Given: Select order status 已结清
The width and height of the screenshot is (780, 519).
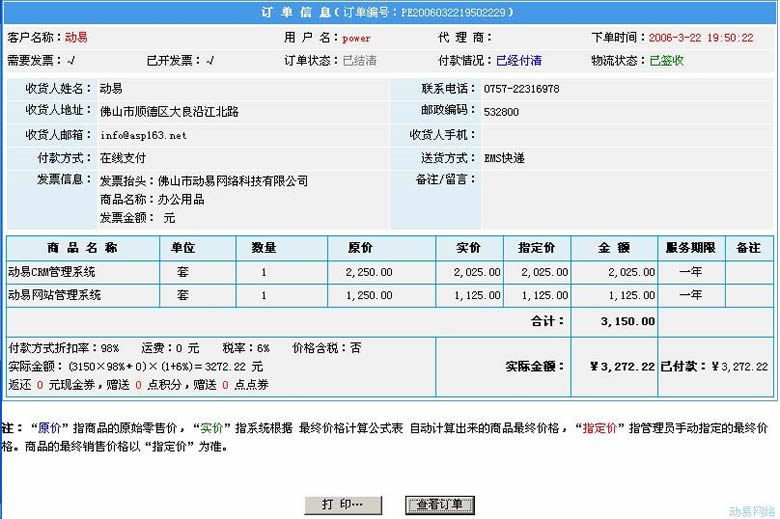Looking at the screenshot, I should coord(360,61).
